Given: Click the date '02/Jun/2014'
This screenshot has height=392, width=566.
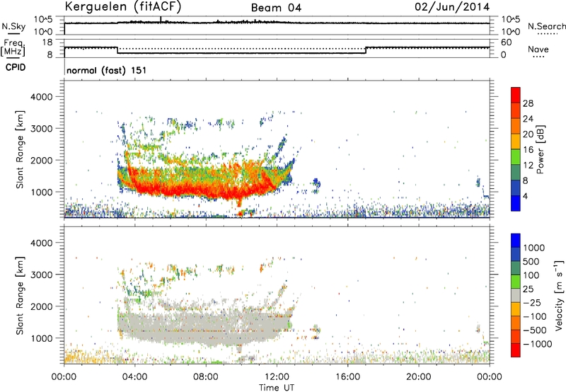Looking at the screenshot, I should click(452, 7).
